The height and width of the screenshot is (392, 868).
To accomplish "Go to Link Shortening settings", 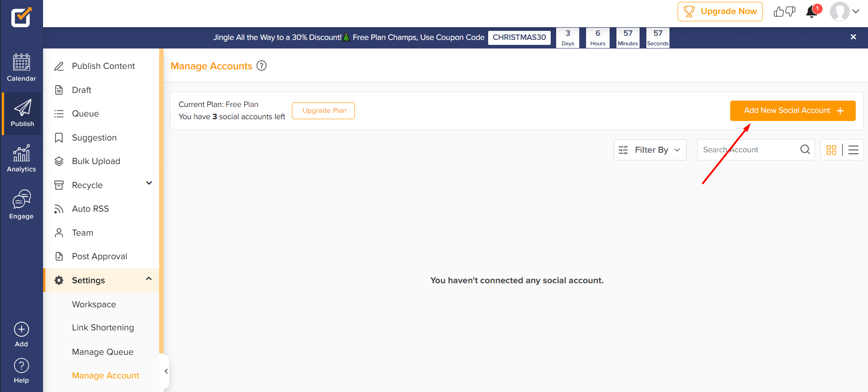I will 103,328.
